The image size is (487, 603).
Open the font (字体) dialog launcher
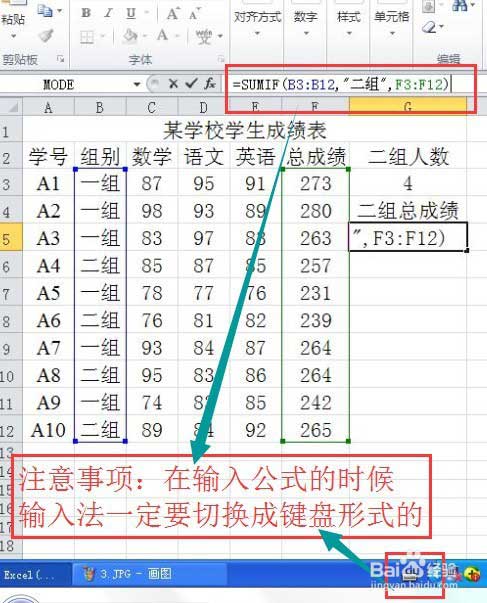coord(220,59)
